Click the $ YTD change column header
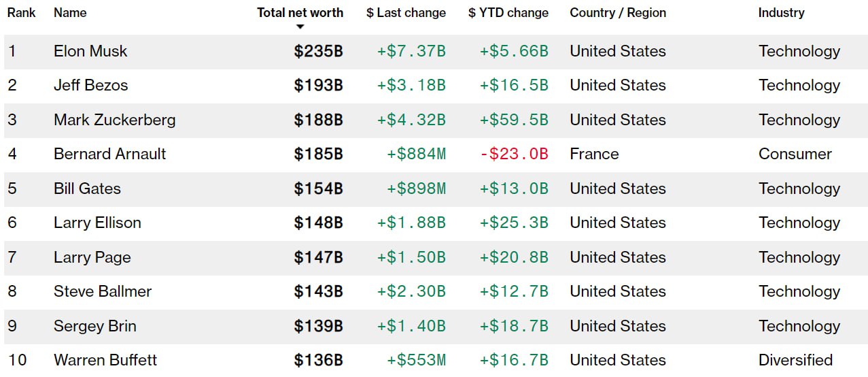Viewport: 868px width, 377px height. [508, 12]
